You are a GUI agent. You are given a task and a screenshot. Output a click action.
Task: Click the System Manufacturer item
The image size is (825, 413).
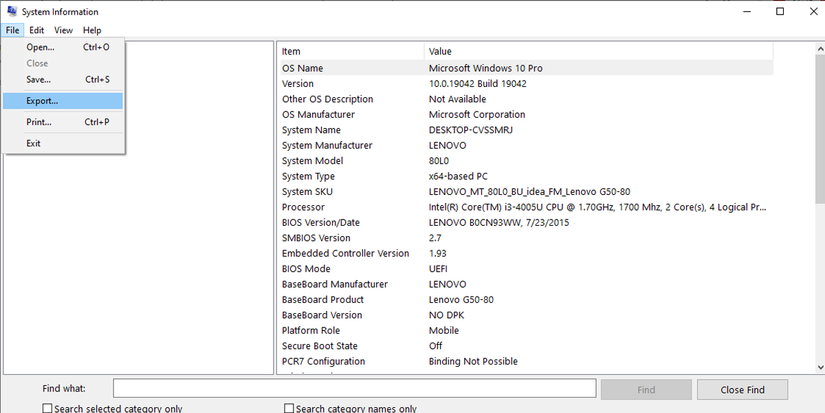click(327, 145)
